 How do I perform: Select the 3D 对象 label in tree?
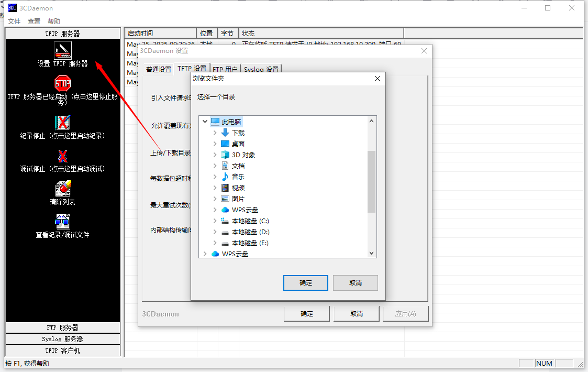pyautogui.click(x=243, y=155)
